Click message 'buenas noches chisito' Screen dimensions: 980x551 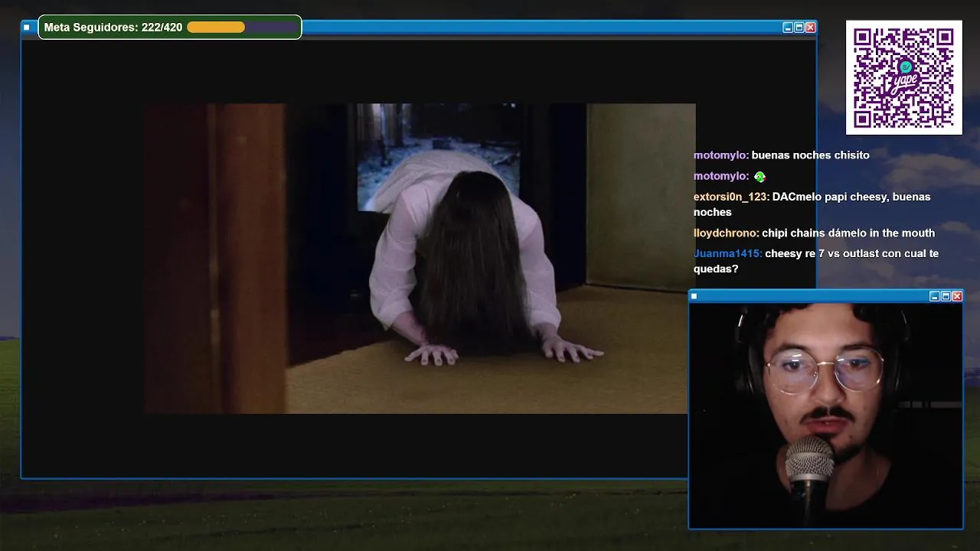click(x=811, y=155)
